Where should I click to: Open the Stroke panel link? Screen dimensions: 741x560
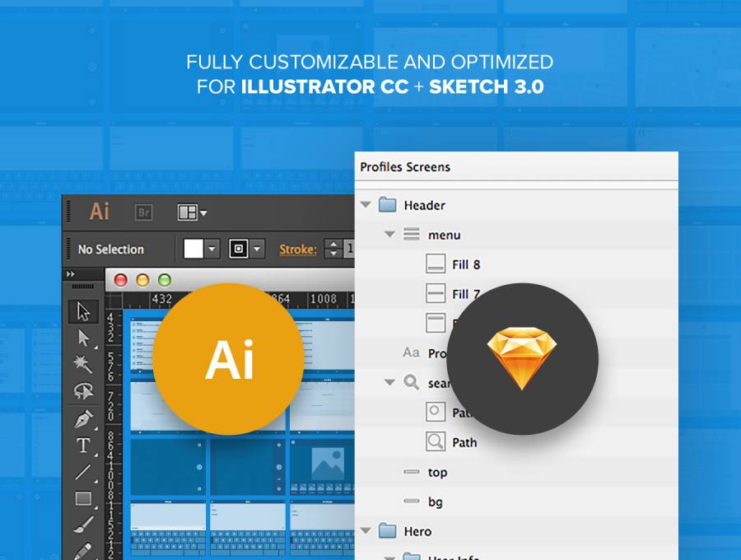point(297,249)
